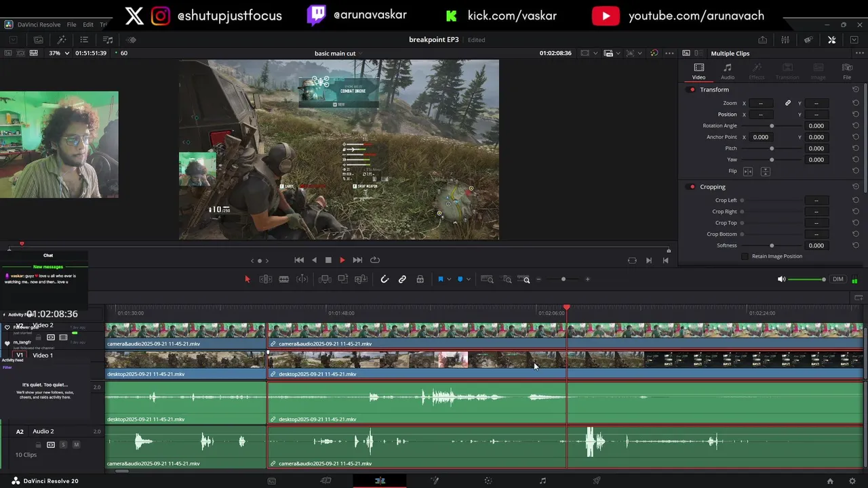Click the Full Extent Zoom icon
This screenshot has height=488, width=868.
pos(487,279)
